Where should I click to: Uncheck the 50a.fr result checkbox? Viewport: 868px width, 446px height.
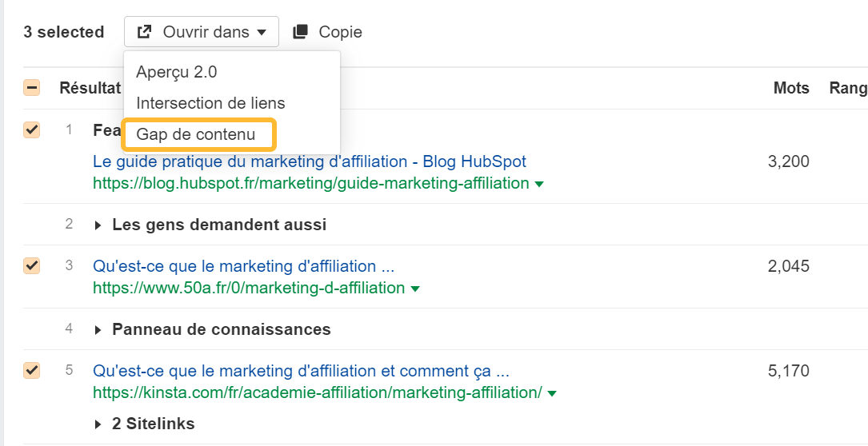32,265
